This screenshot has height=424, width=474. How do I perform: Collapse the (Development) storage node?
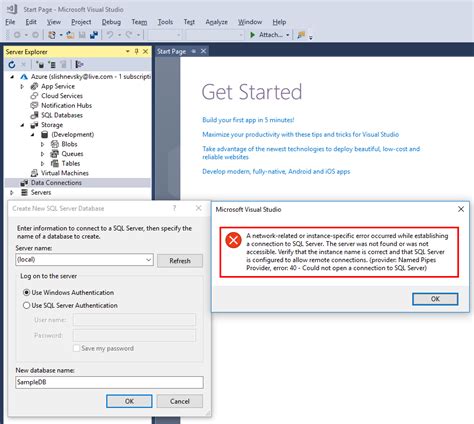[33, 135]
